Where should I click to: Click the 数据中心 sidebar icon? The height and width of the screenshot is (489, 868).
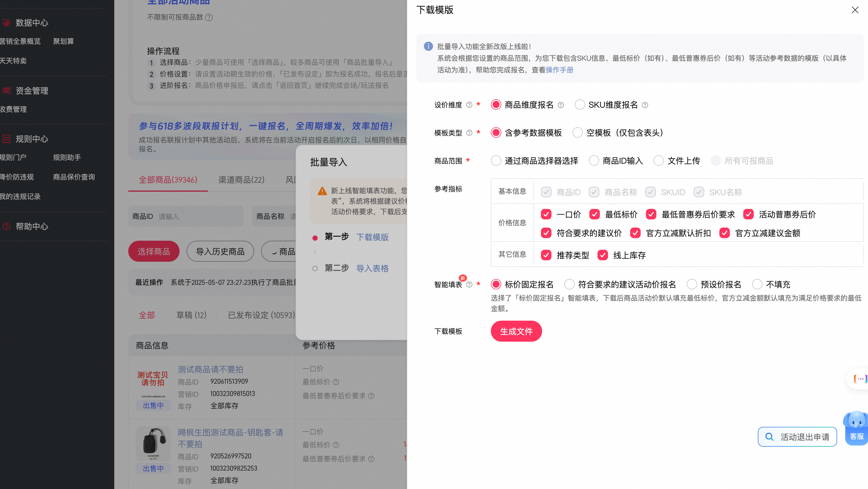(6, 22)
